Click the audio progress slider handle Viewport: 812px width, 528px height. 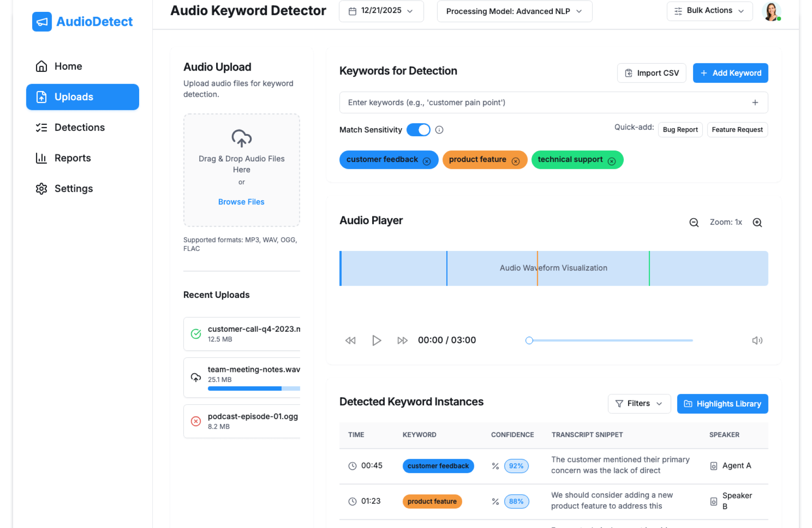529,340
